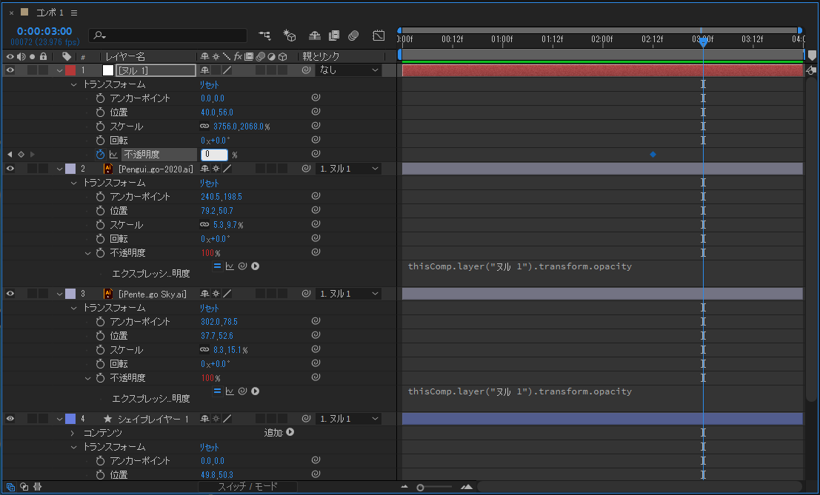Enable motion blur toolbar icon
820x495 pixels.
[x=354, y=36]
